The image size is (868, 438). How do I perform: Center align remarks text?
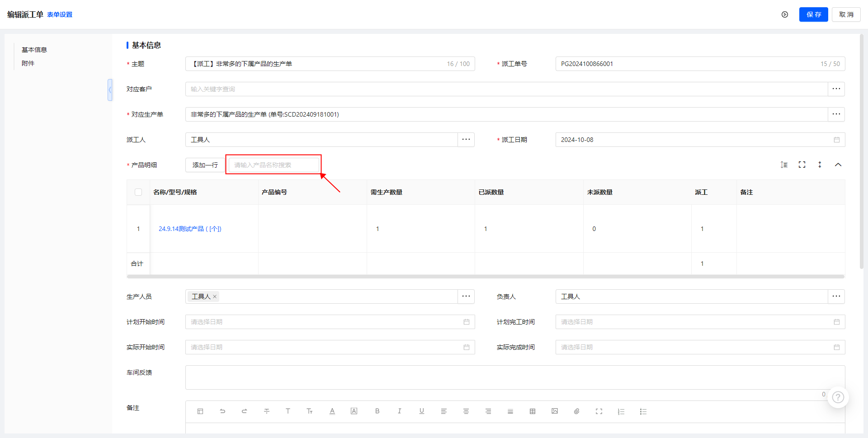[x=466, y=411]
